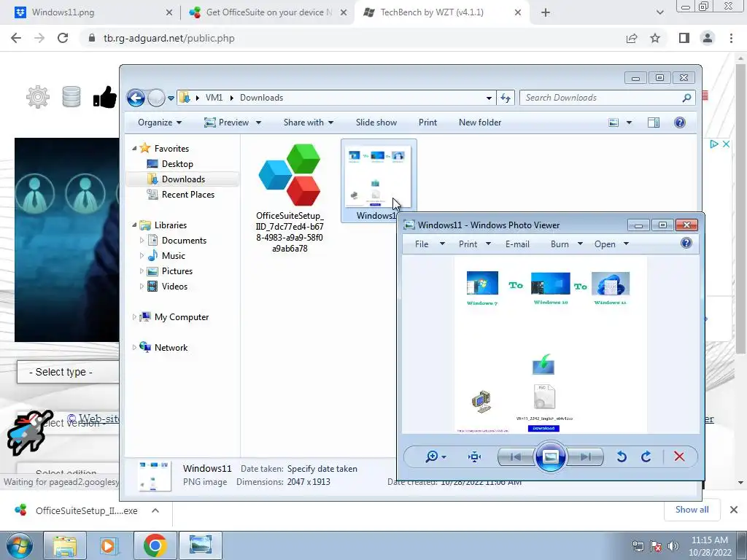747x560 pixels.
Task: Expand the Videos library
Action: coord(142,286)
